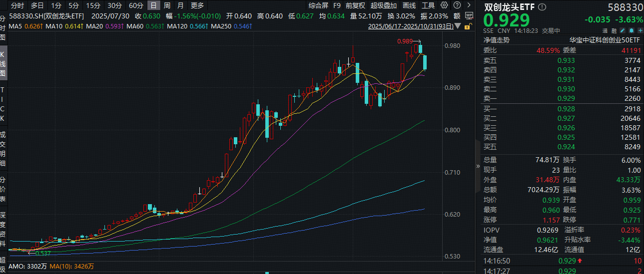Click the right arrow to show more toolbar items

click(468, 5)
